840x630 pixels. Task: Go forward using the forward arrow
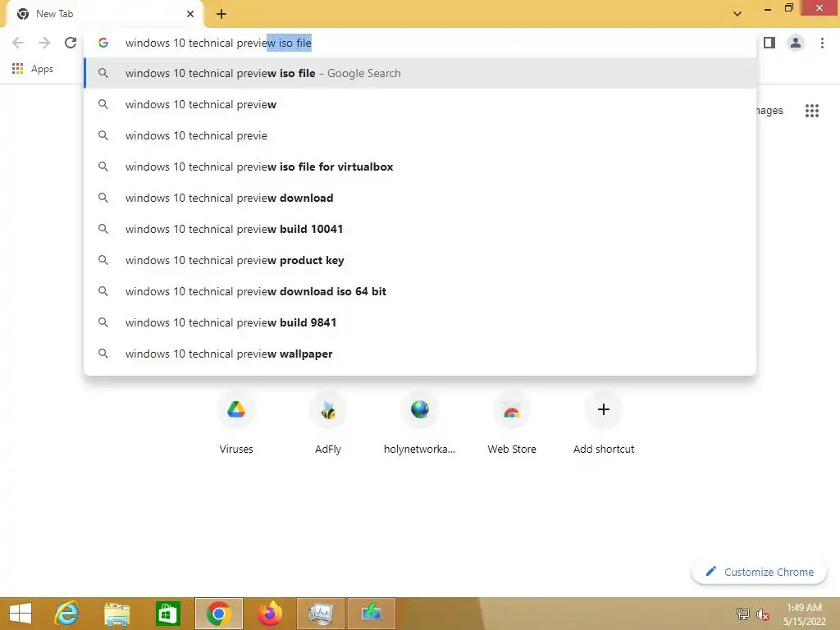pyautogui.click(x=44, y=43)
